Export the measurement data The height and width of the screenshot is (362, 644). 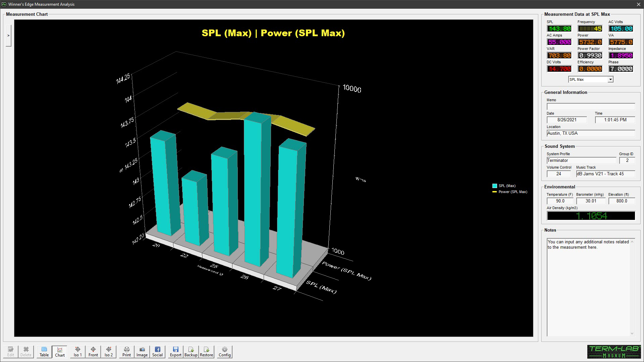pyautogui.click(x=175, y=352)
